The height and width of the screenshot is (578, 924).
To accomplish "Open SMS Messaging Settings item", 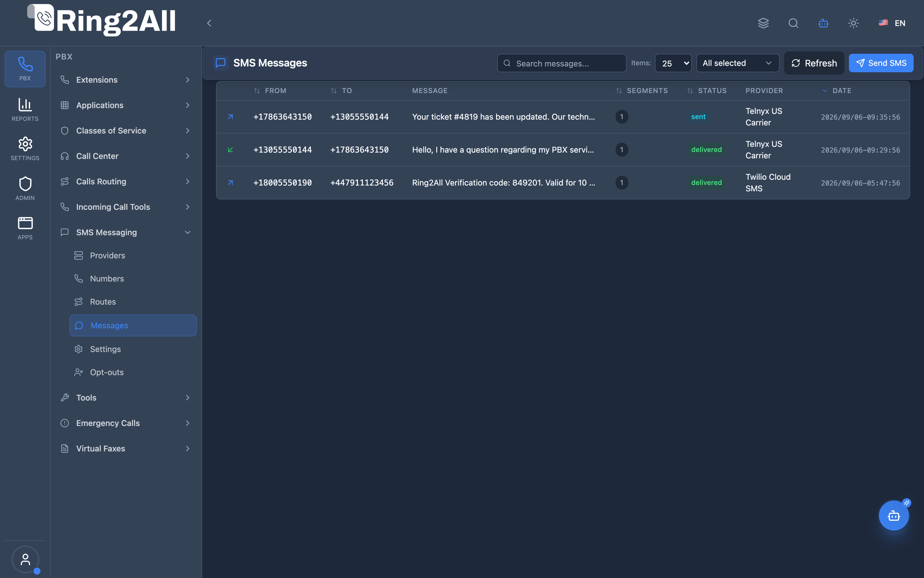I will [x=133, y=349].
